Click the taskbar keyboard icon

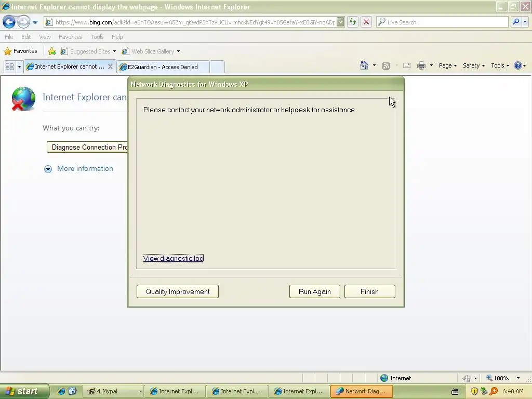point(455,392)
